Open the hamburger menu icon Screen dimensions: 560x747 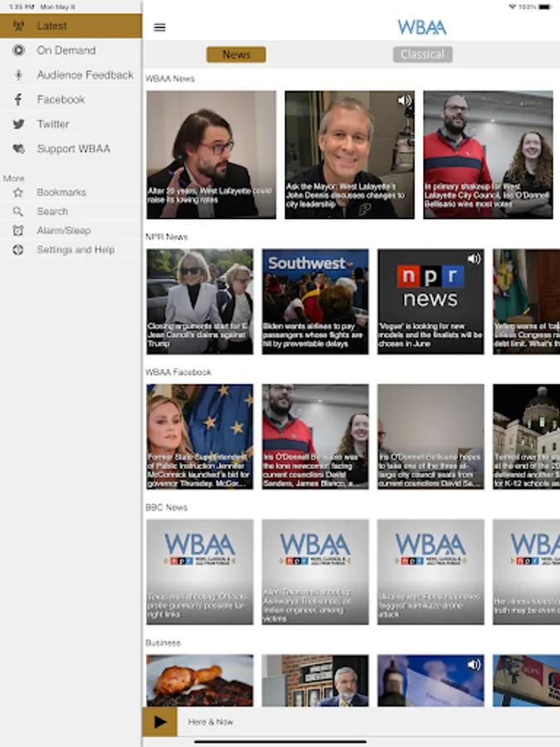(159, 27)
